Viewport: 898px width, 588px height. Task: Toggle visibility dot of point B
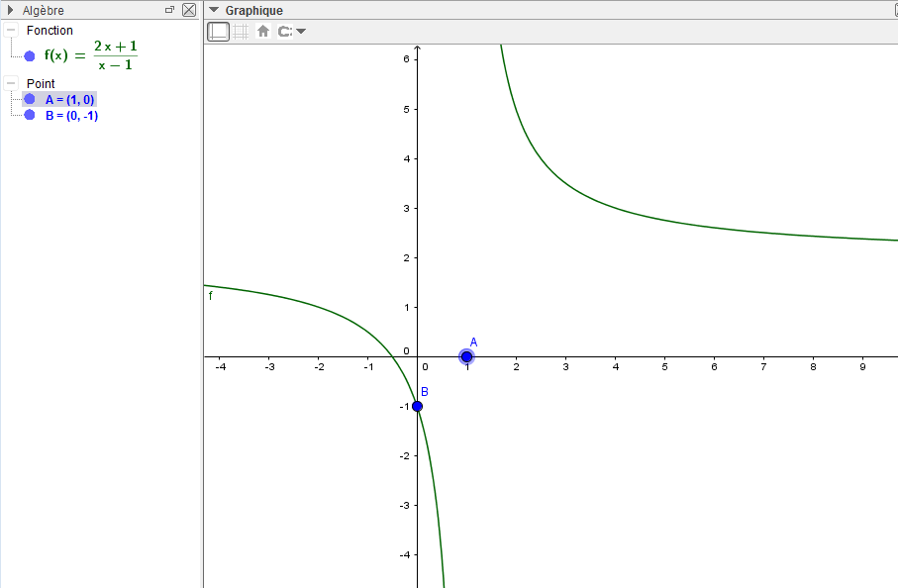click(x=30, y=115)
